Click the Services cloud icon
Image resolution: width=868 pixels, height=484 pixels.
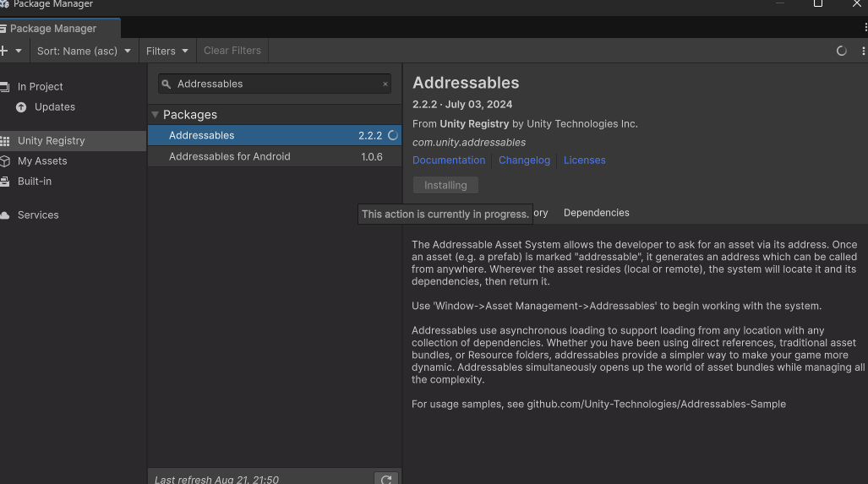click(x=4, y=215)
